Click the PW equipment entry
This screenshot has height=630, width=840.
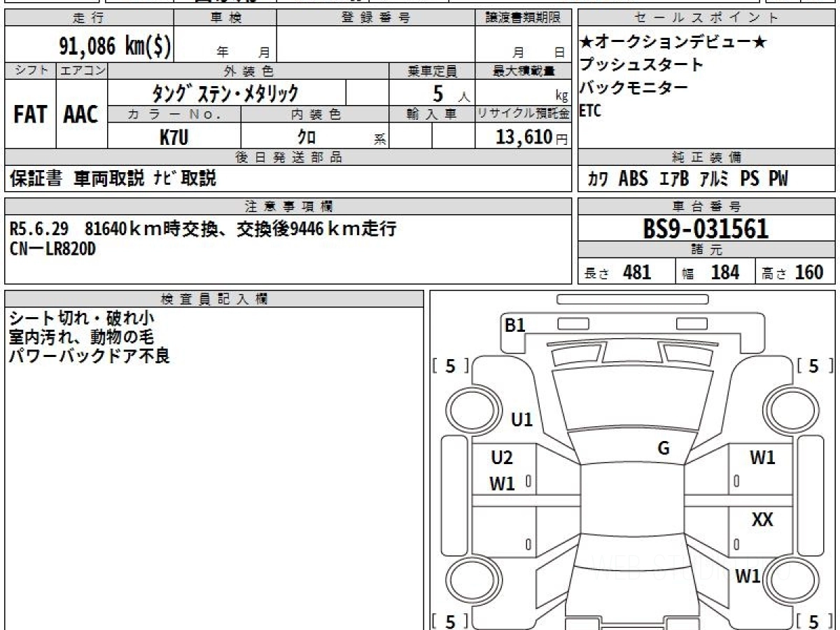pos(778,179)
